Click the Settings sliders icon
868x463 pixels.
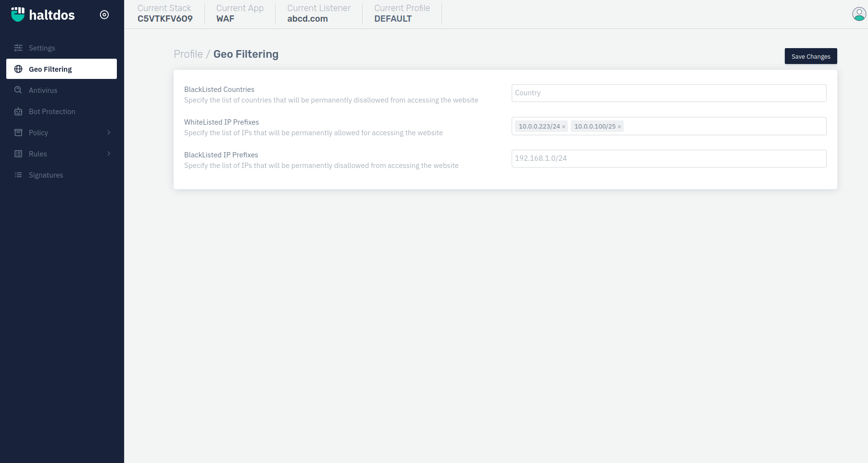coord(18,48)
